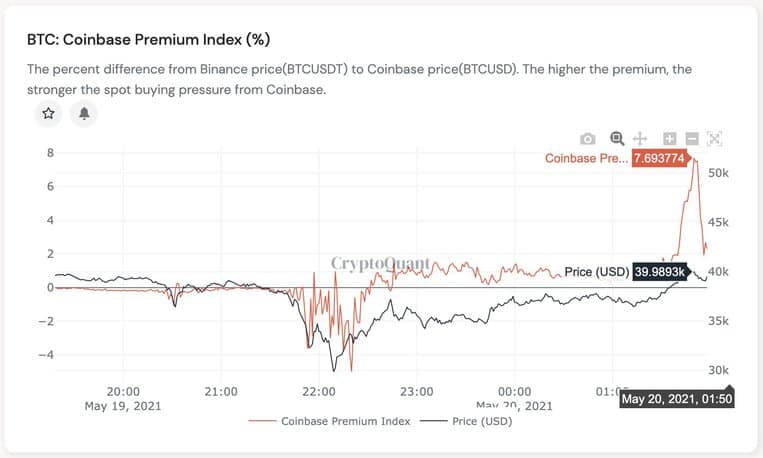763x458 pixels.
Task: Click the May 20, 2021, 01:50 tooltip
Action: [677, 399]
